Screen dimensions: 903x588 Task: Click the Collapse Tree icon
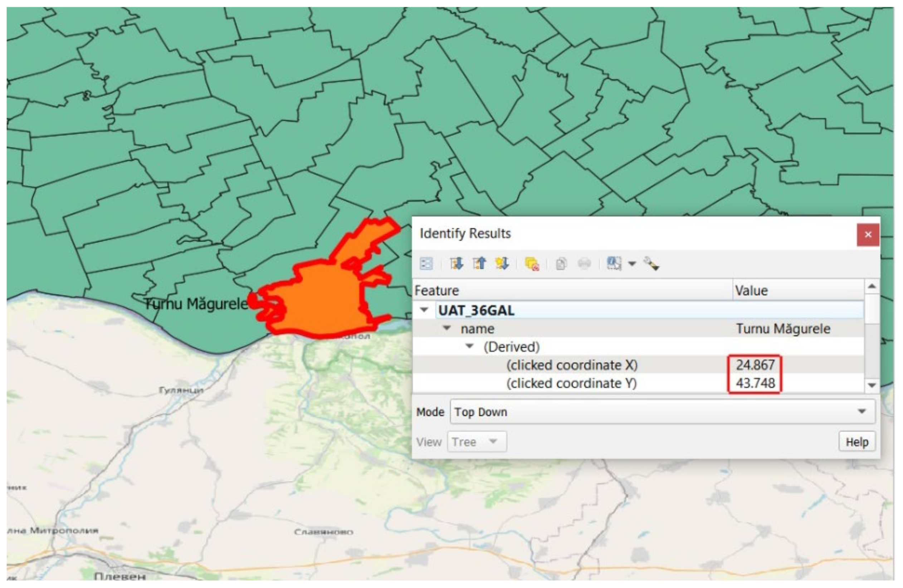[x=479, y=263]
